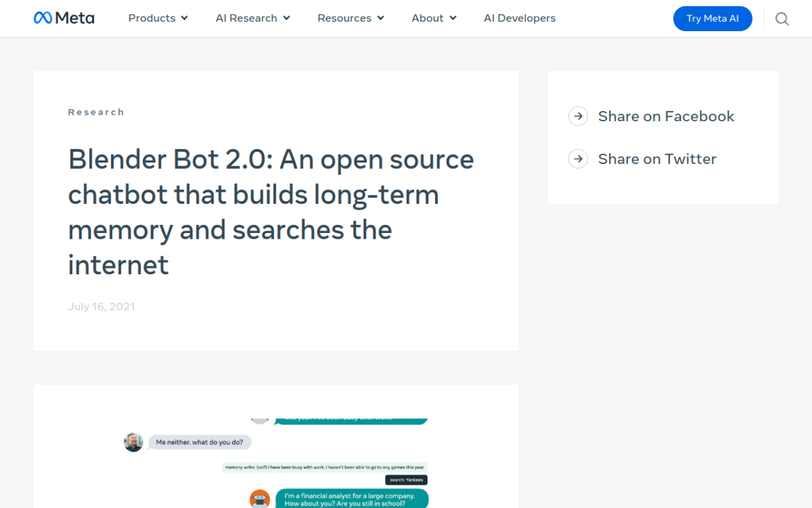
Task: Click the human user avatar in chat
Action: (x=133, y=442)
